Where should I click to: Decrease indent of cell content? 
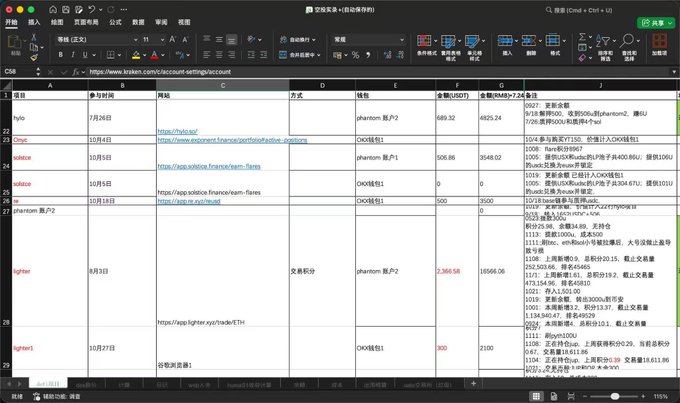coord(251,55)
